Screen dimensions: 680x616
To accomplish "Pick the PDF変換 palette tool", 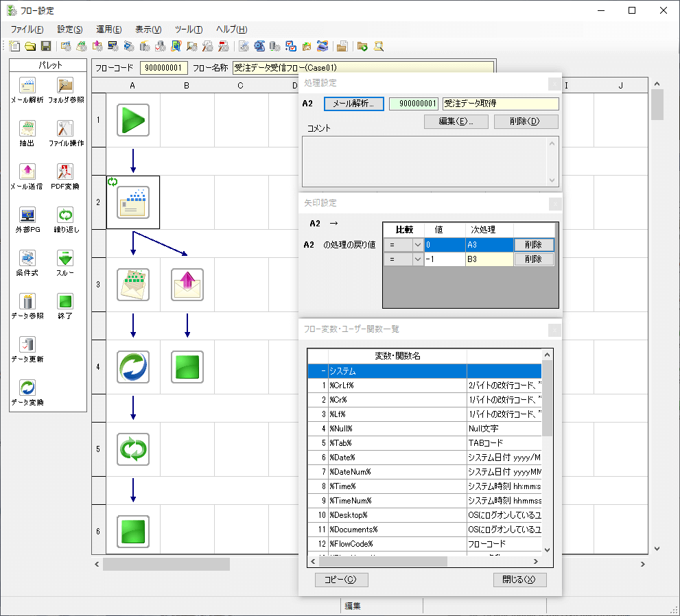I will click(x=65, y=172).
